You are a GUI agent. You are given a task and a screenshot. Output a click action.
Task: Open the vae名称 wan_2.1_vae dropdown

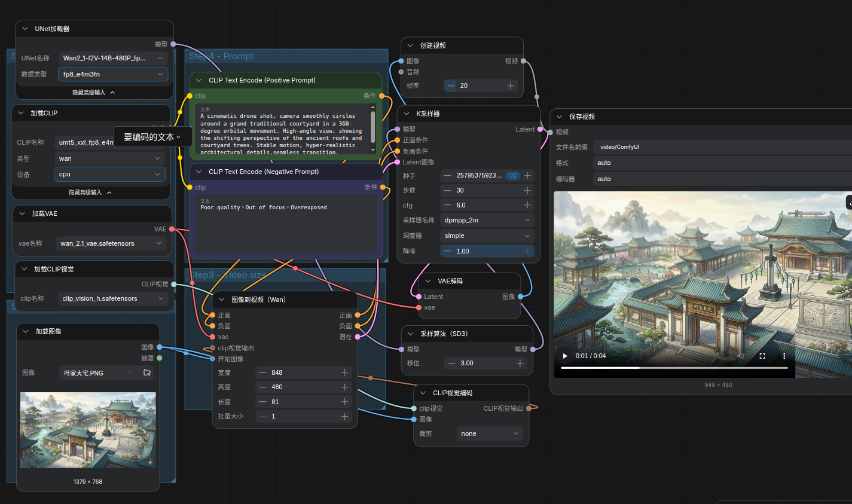[111, 243]
